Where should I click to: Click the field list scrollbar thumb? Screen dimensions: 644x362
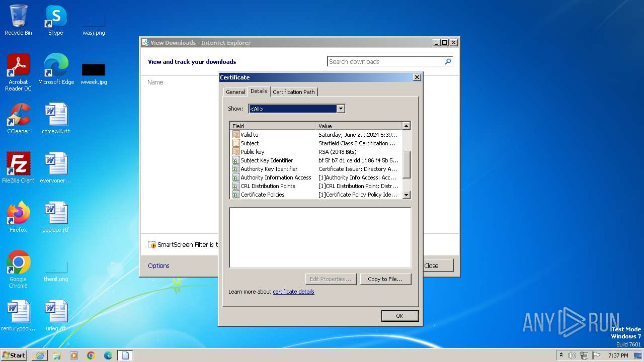point(407,164)
